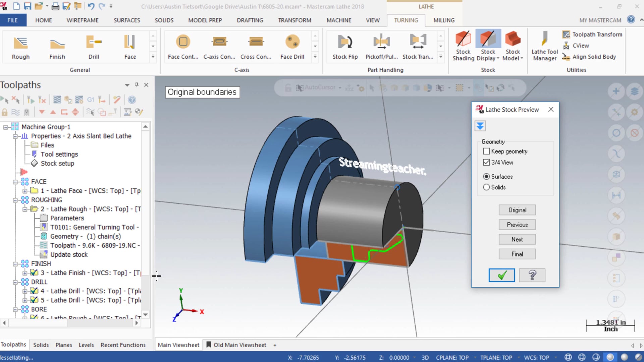Image resolution: width=644 pixels, height=362 pixels.
Task: Click the Final button in Stock Preview
Action: (517, 254)
